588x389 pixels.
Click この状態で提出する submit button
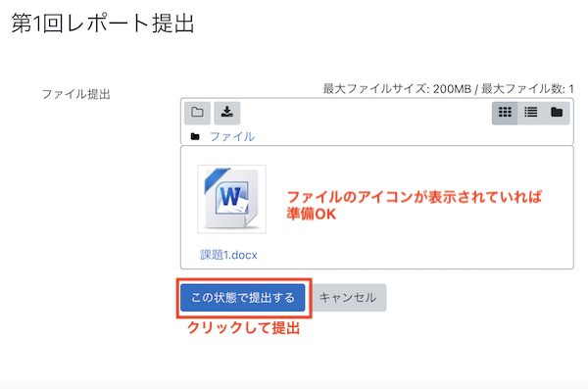coord(243,298)
